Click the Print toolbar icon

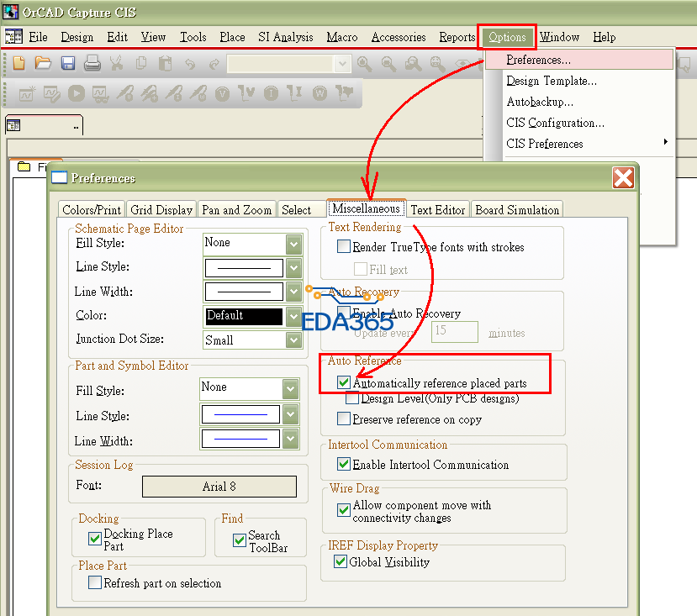(92, 63)
